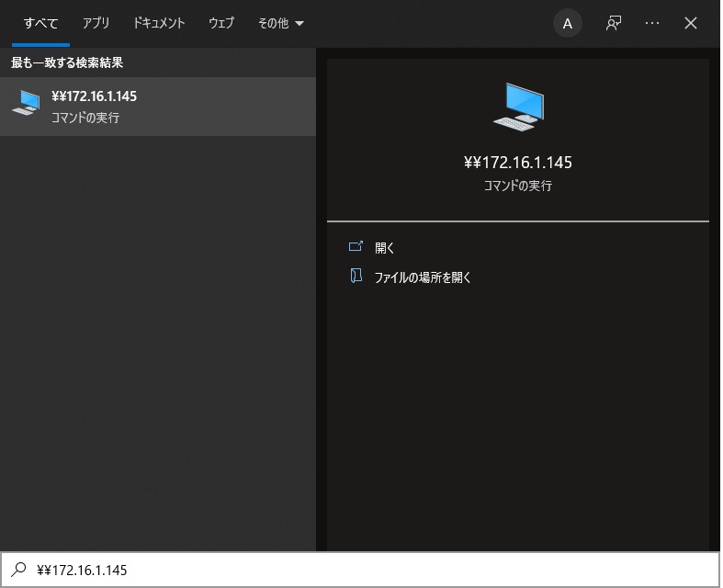Select the ¥¥172.16.1.145 best match result
The width and height of the screenshot is (723, 588).
(x=158, y=107)
